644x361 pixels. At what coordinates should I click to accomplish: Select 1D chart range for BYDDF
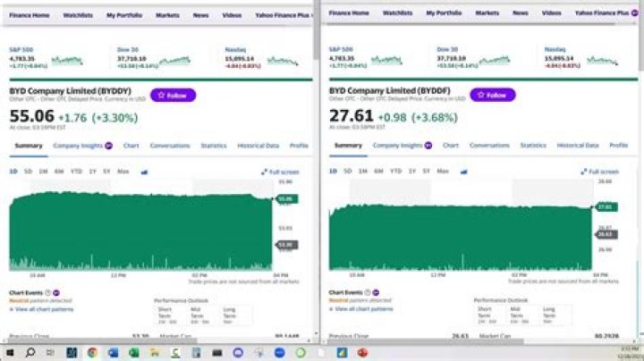333,171
